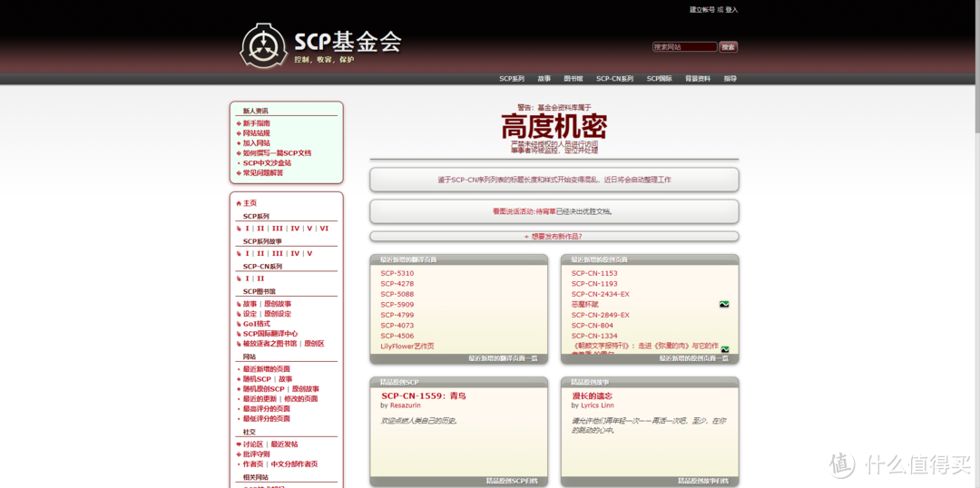The height and width of the screenshot is (488, 980).
Task: Open SCP-CN-1153 in recent originals
Action: pos(594,273)
